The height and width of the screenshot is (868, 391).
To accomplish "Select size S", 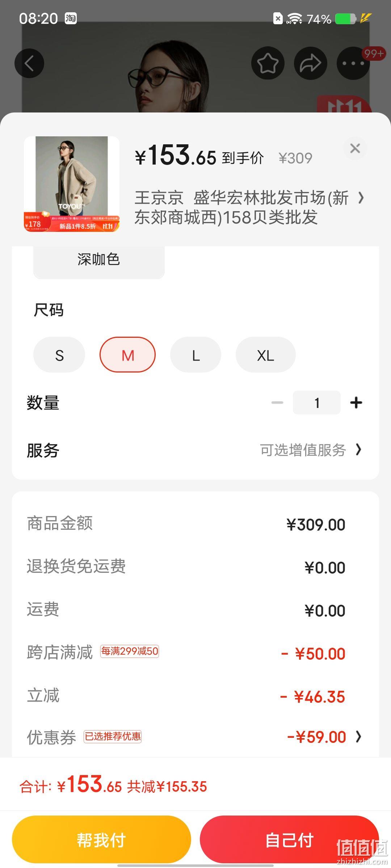I will click(59, 355).
